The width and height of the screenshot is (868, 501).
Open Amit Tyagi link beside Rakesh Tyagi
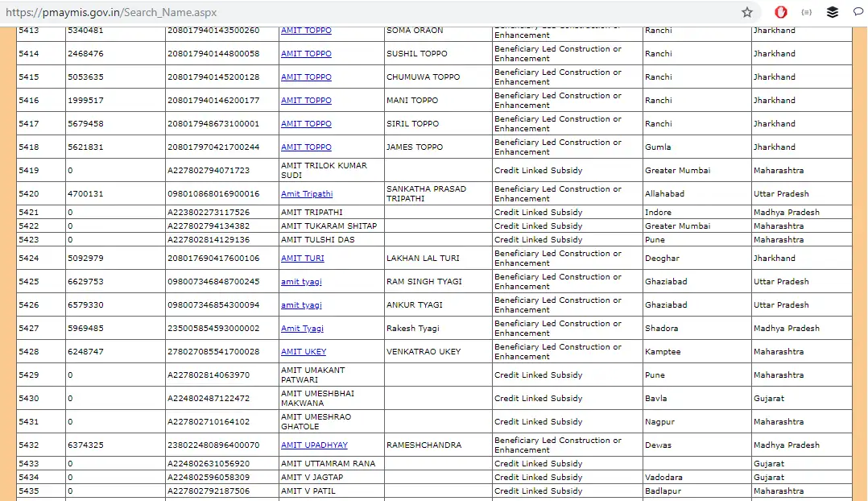click(302, 329)
